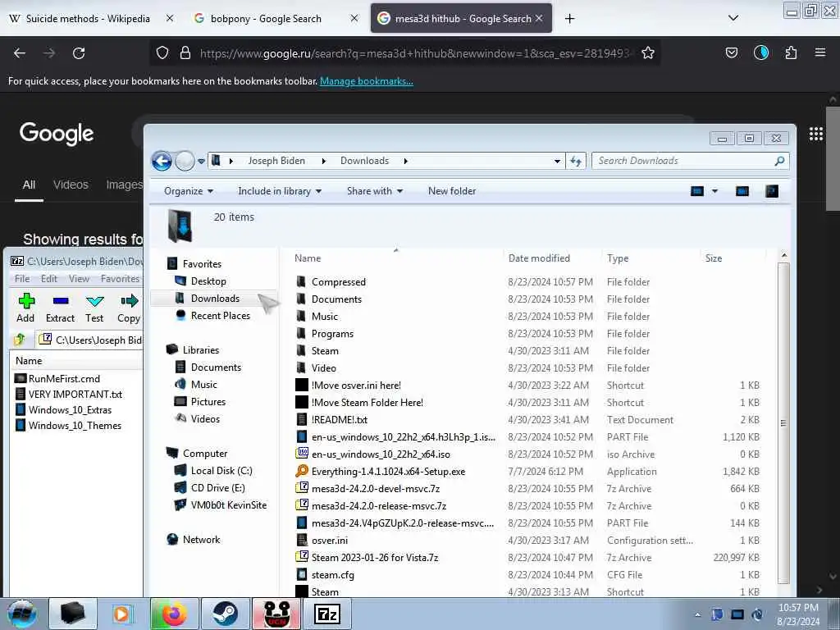This screenshot has width=840, height=630.
Task: Select Desktop under Favorites
Action: pos(208,281)
